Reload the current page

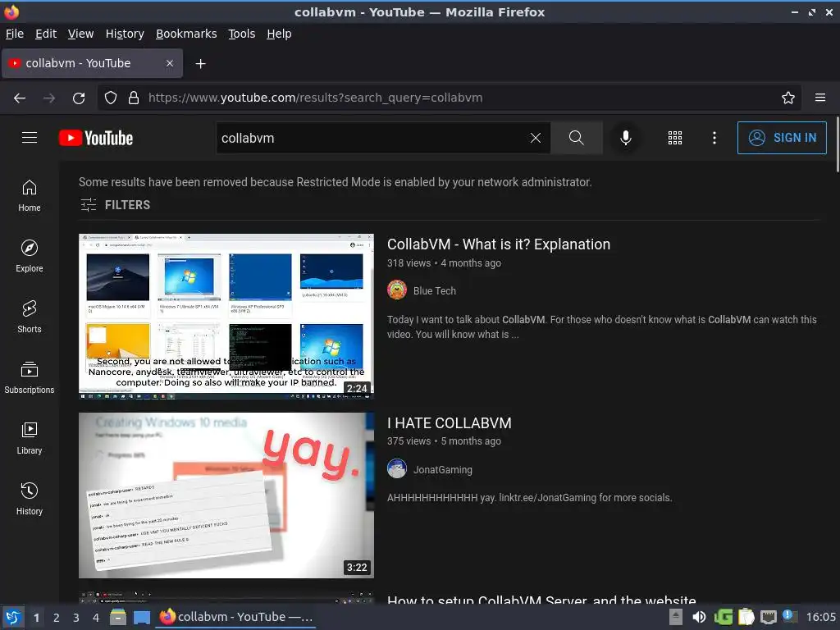(79, 98)
